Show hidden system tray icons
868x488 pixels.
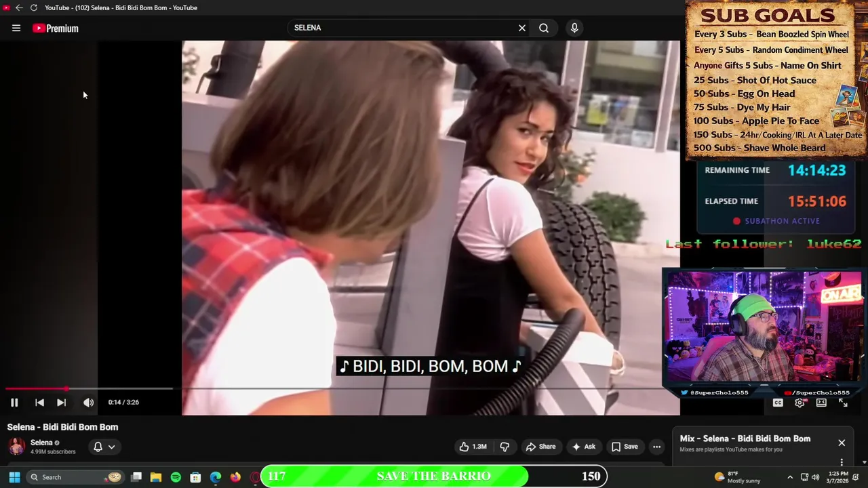click(790, 477)
